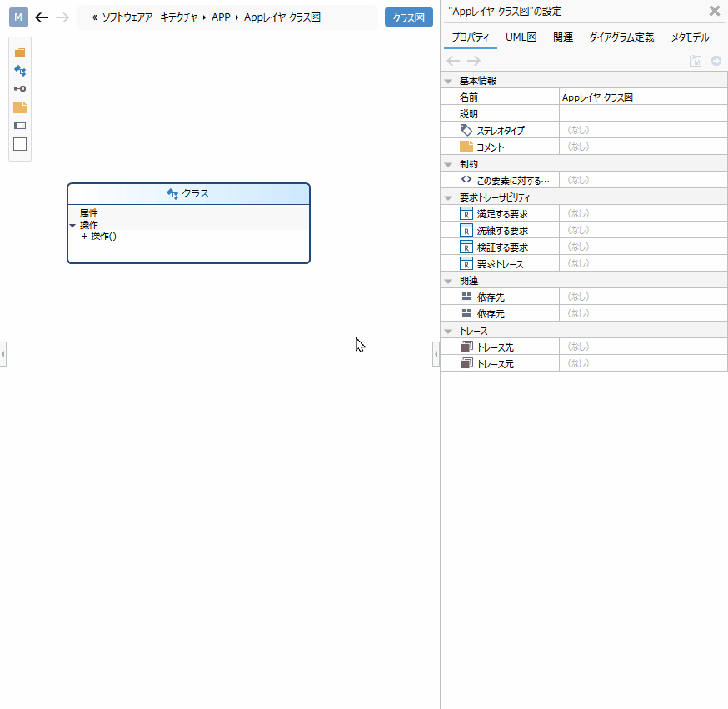This screenshot has height=709, width=728.
Task: Select the package tool in the palette
Action: [x=20, y=52]
